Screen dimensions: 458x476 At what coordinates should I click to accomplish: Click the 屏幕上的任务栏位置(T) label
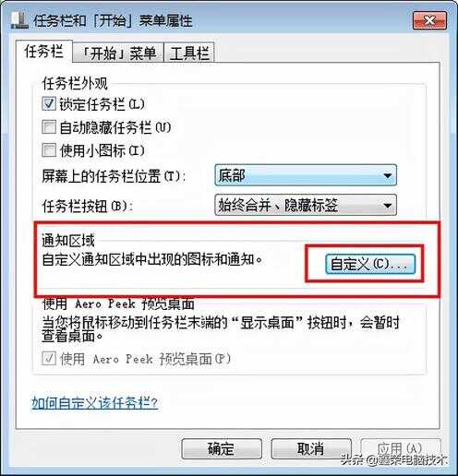click(114, 176)
